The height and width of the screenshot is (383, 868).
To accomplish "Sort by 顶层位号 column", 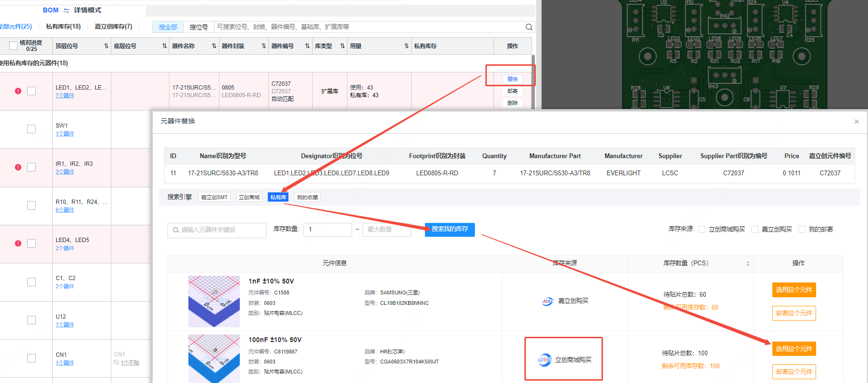I will [x=106, y=46].
